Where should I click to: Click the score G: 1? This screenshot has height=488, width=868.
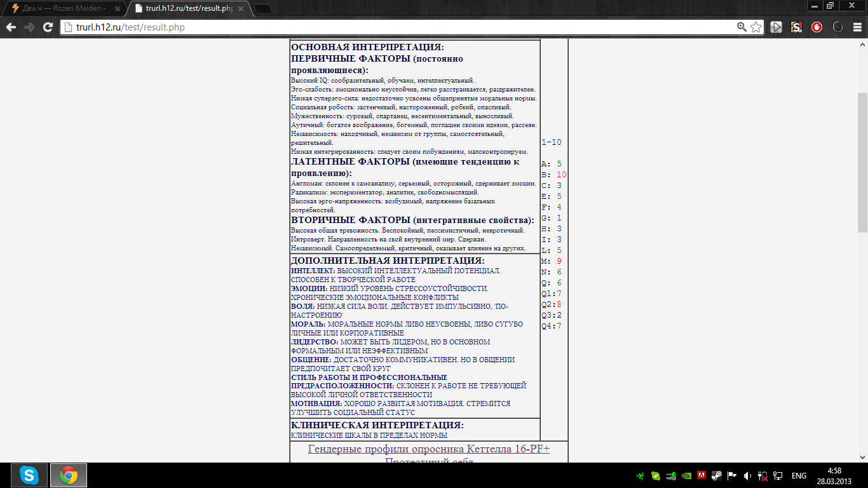[x=552, y=218]
